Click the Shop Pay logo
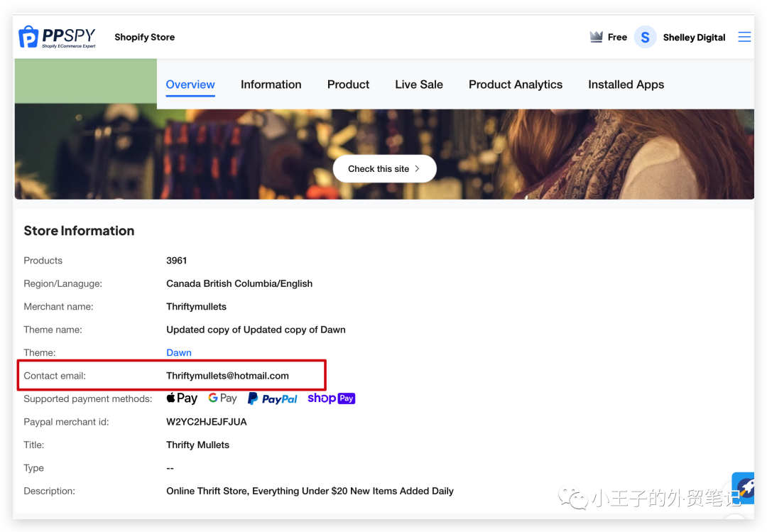Viewport: 767px width, 532px height. [331, 398]
